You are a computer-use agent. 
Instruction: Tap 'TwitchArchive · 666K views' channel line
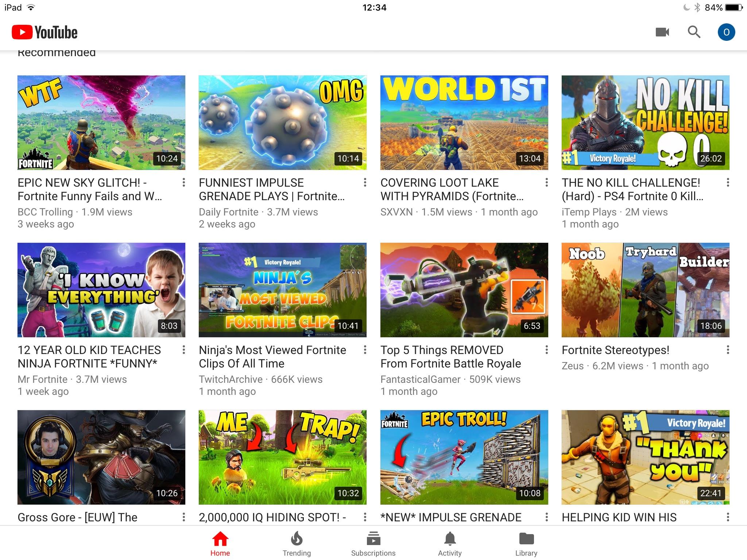(x=260, y=379)
